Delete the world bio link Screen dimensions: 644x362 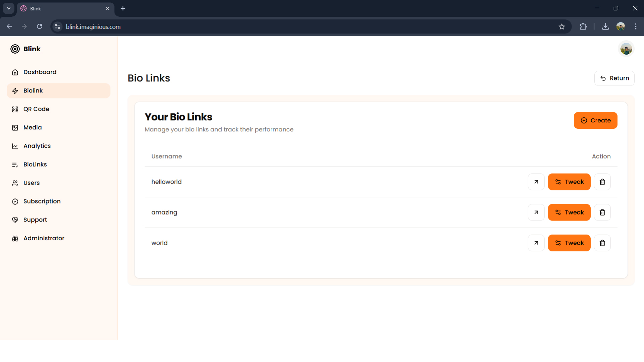(602, 243)
